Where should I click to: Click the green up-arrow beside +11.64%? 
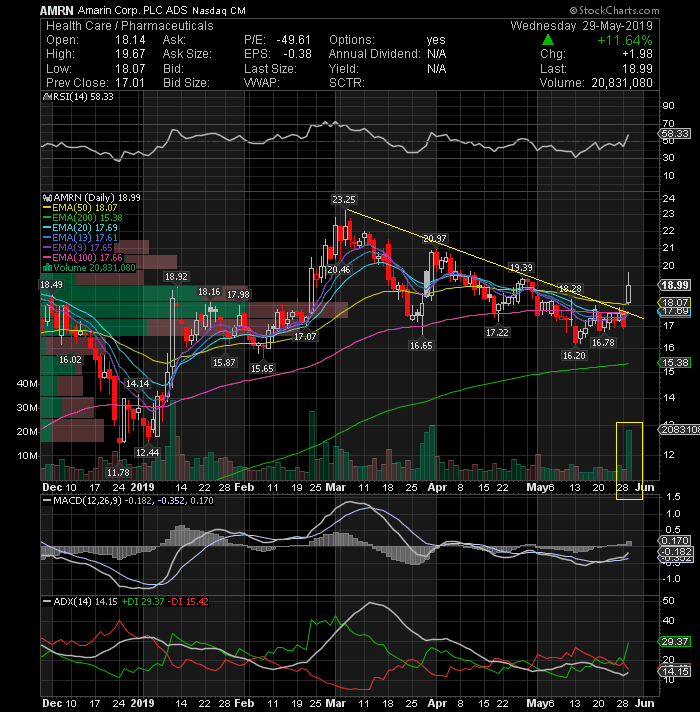[548, 40]
